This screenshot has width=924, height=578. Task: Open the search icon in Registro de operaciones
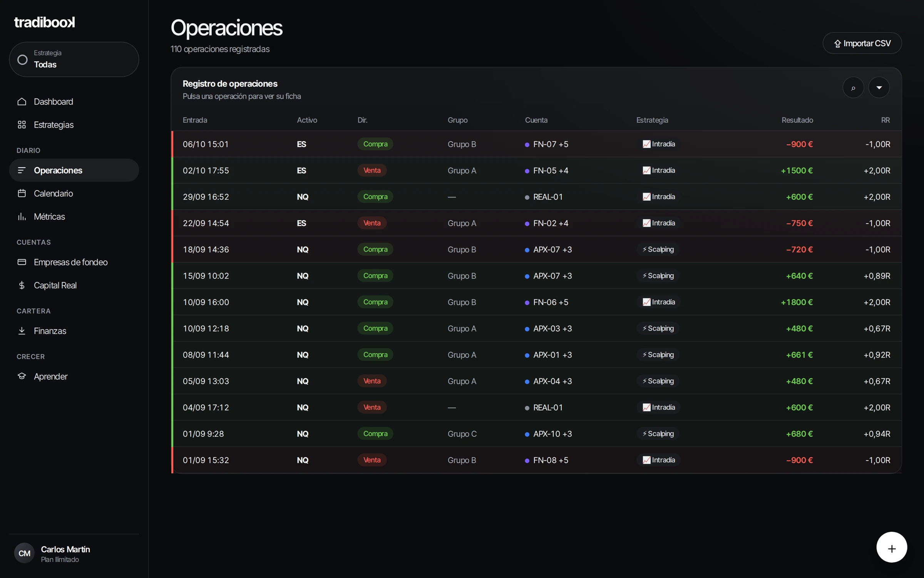click(853, 87)
